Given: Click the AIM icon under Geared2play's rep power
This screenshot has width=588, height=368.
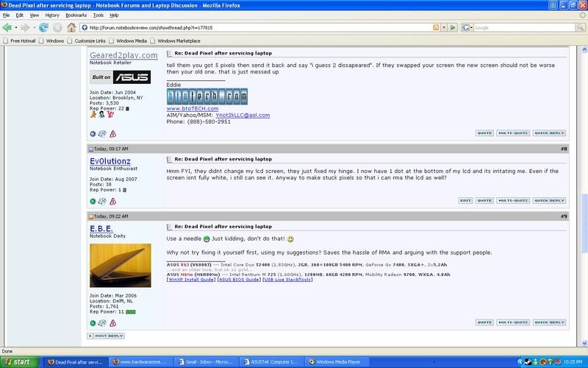Looking at the screenshot, I should tap(93, 114).
